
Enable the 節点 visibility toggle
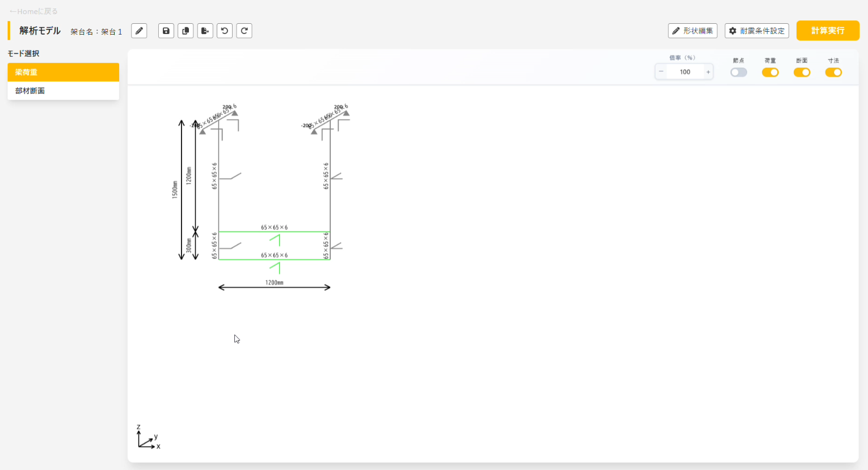tap(739, 72)
